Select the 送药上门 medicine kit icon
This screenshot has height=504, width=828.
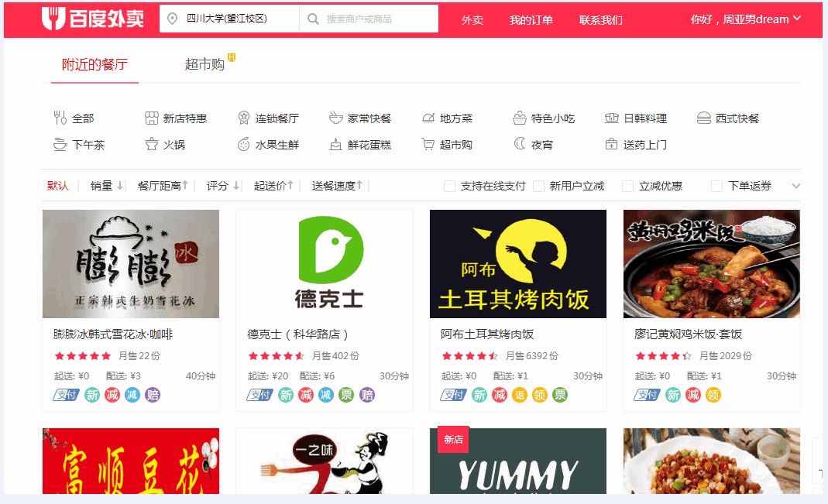611,144
